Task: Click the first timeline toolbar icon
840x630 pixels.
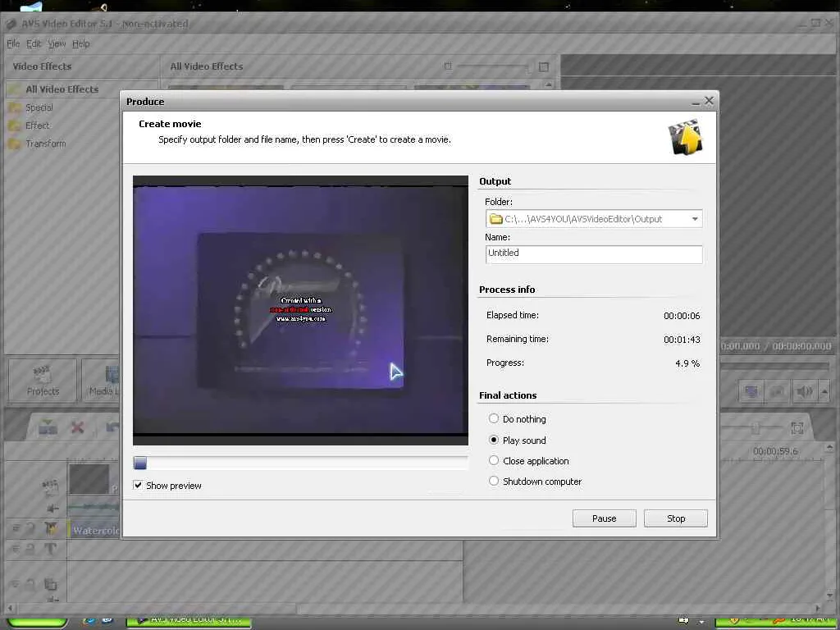Action: [48, 427]
